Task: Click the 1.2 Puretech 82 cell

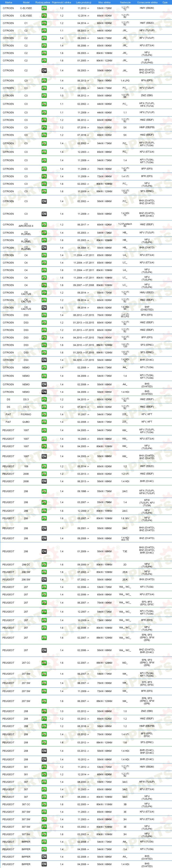Action: pyautogui.click(x=125, y=225)
